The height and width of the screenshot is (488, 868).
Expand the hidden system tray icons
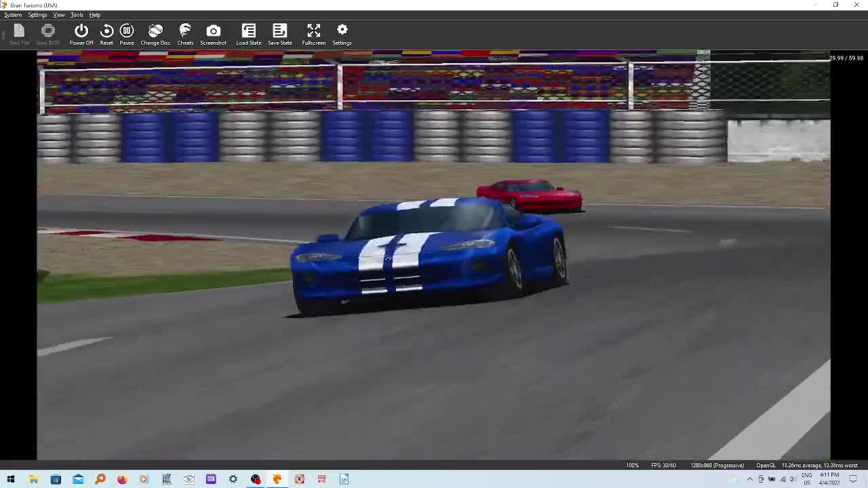click(x=750, y=479)
